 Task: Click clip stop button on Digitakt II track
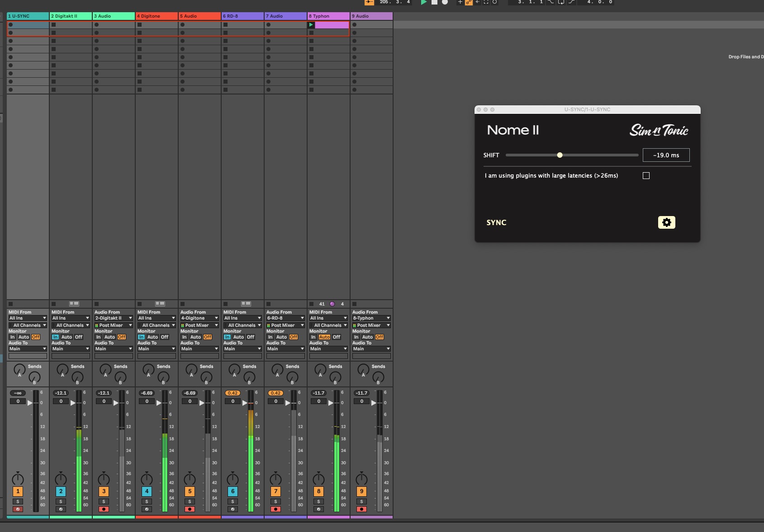click(x=53, y=304)
